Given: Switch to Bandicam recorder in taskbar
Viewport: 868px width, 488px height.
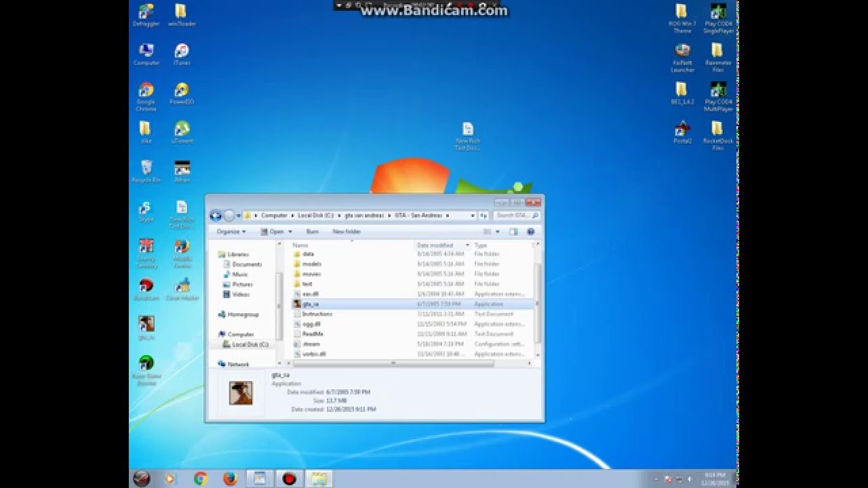Looking at the screenshot, I should click(290, 479).
